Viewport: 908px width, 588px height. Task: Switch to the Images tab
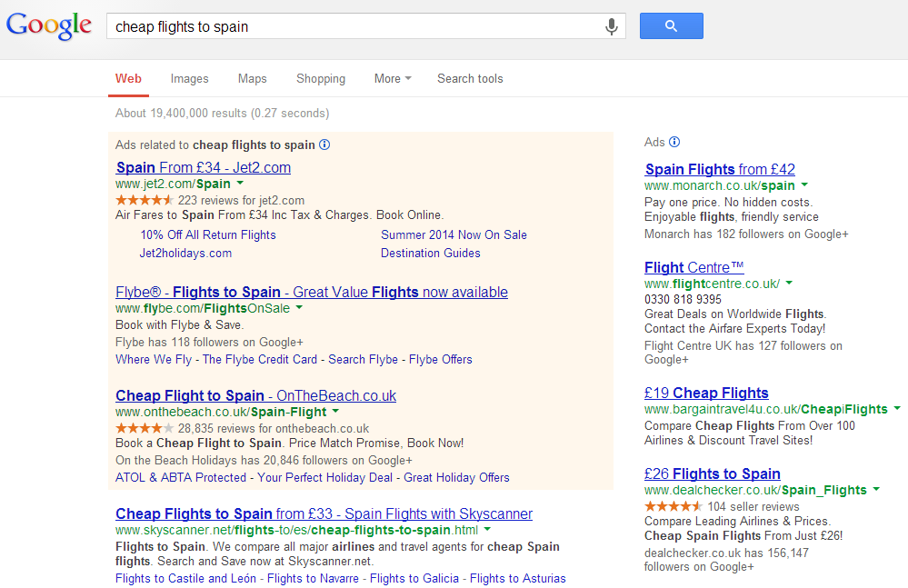click(189, 79)
